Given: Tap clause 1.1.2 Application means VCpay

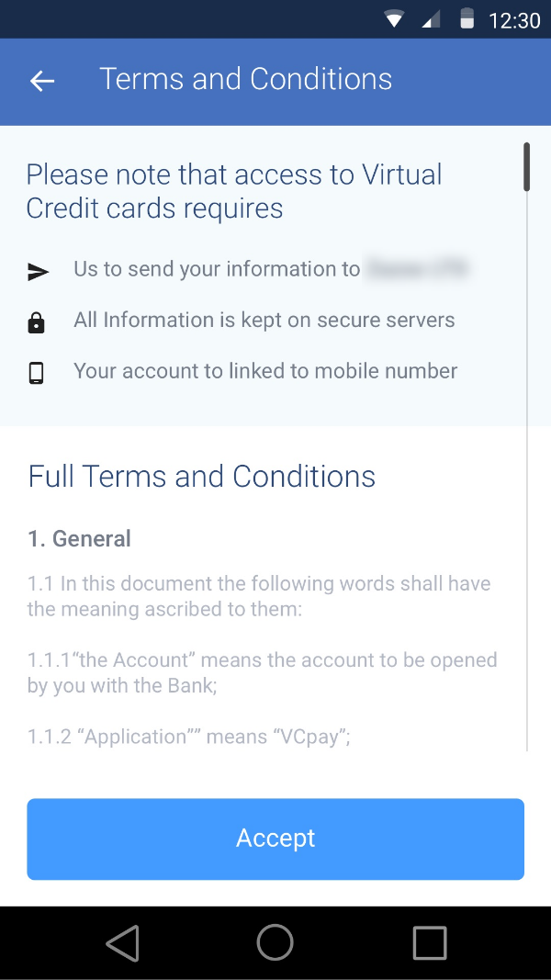Looking at the screenshot, I should pyautogui.click(x=189, y=737).
